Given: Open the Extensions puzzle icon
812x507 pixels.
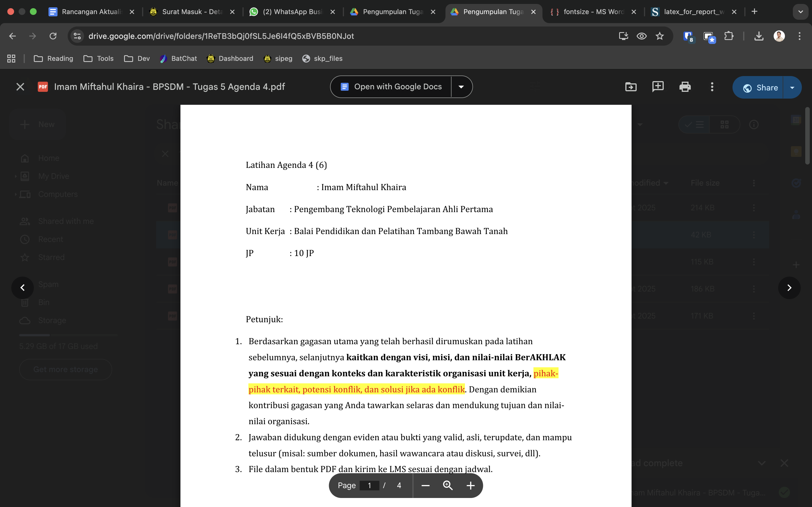Looking at the screenshot, I should point(729,36).
